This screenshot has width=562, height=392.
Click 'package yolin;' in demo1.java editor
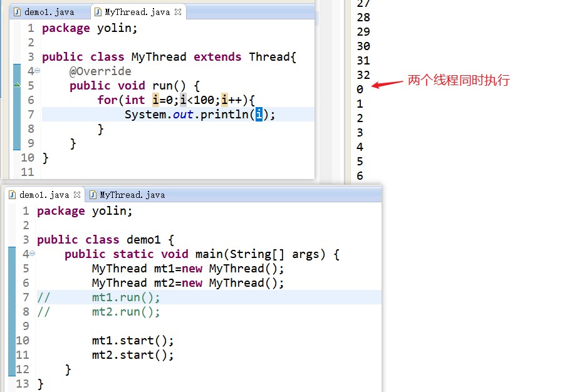click(85, 210)
